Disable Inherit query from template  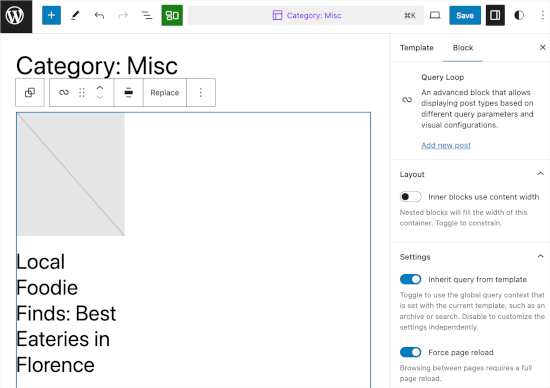click(410, 279)
